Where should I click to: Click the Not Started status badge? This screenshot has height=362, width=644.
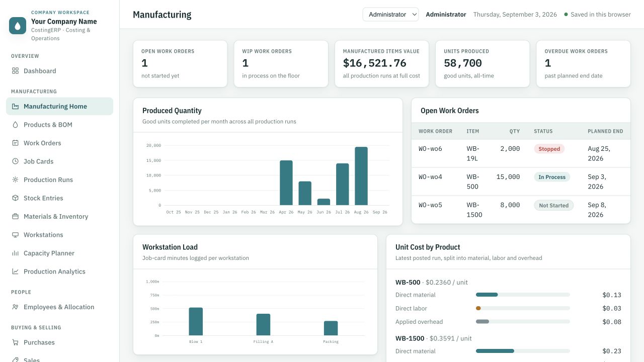point(553,205)
